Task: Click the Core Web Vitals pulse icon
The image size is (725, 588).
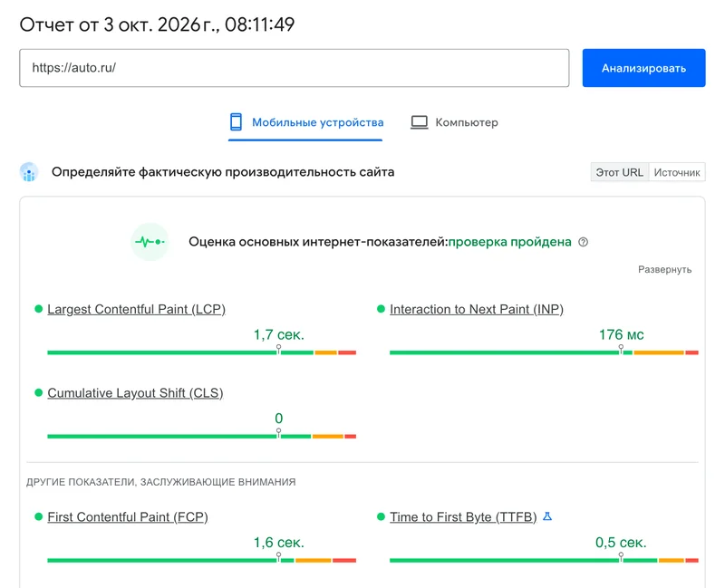Action: pyautogui.click(x=150, y=242)
